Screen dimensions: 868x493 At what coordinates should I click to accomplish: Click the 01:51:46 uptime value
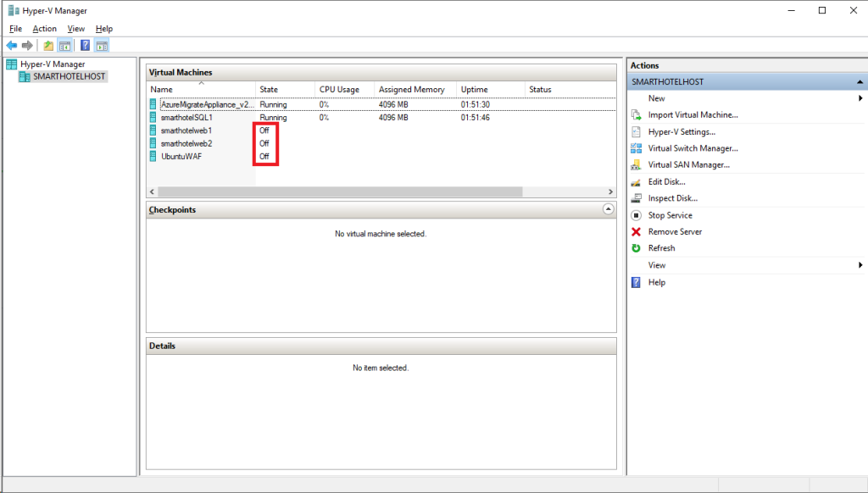click(x=475, y=117)
